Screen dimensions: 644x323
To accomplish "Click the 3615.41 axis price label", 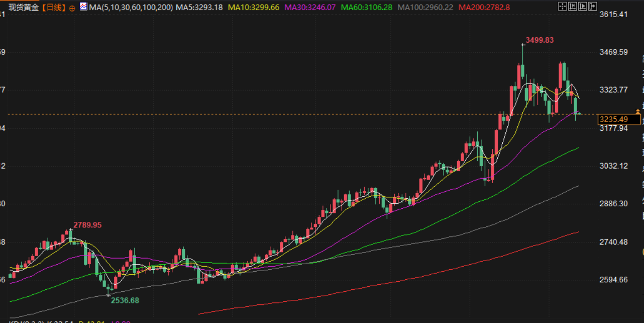I will (614, 14).
